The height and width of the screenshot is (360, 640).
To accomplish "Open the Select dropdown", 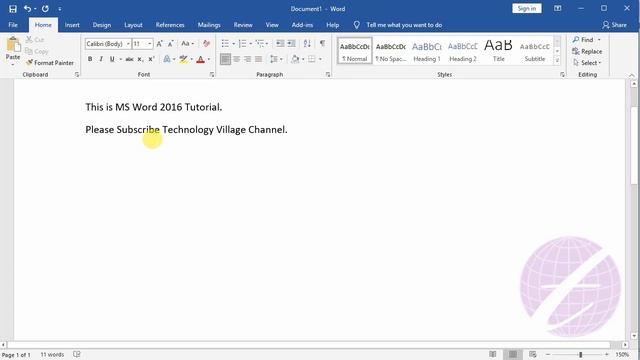I will click(587, 63).
